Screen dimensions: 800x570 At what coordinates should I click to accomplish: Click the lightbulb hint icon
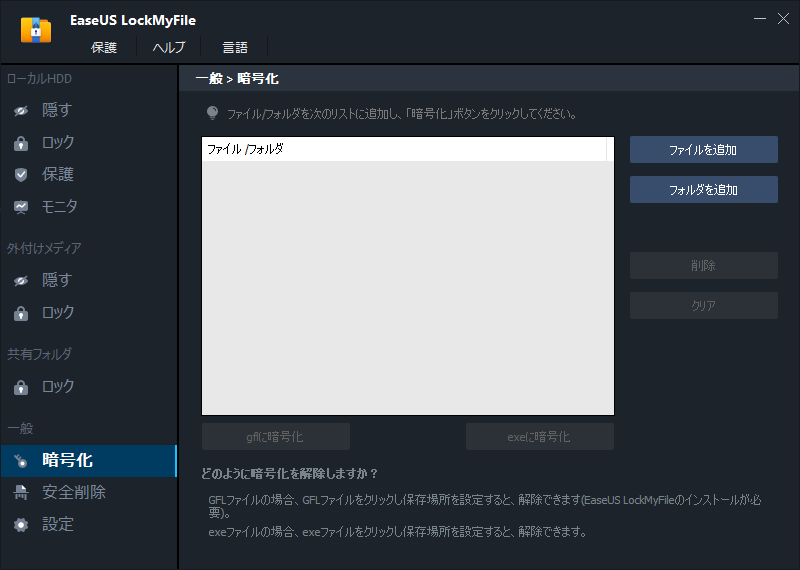[212, 113]
